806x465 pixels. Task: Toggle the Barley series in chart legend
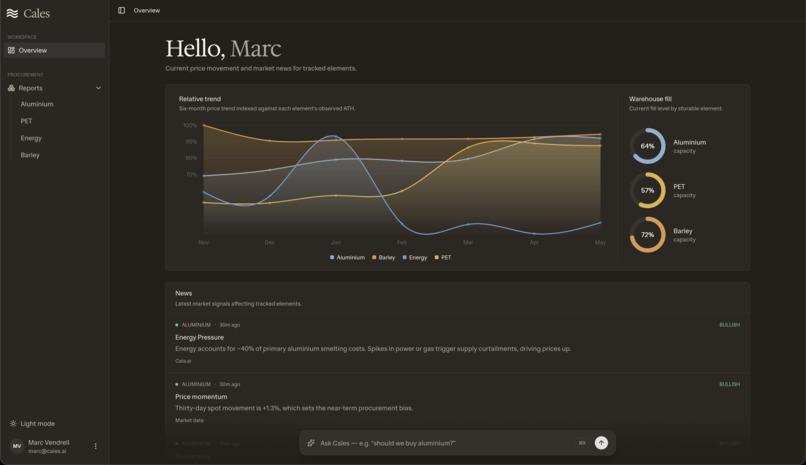[x=383, y=257]
